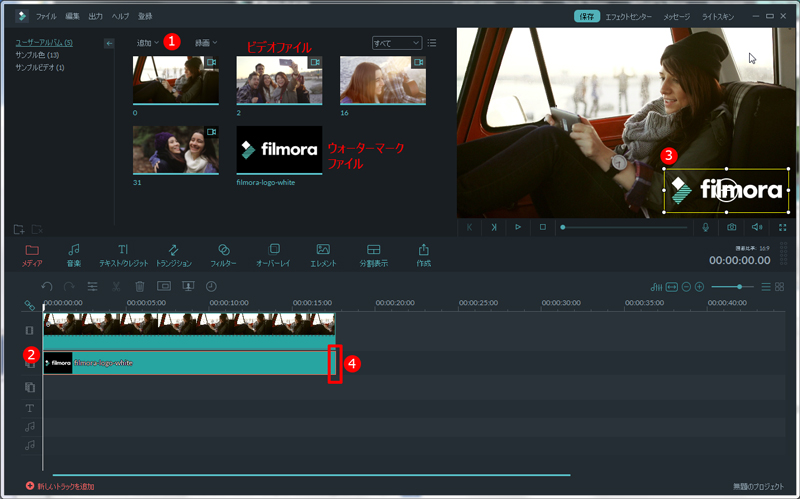Open preview volume control

tap(757, 228)
